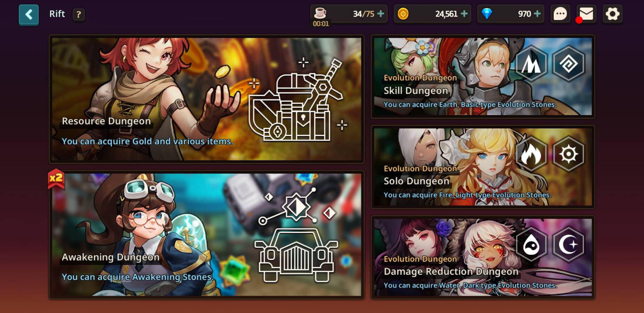Viewport: 644px width, 313px height.
Task: Open the Skill Dungeon panel
Action: pos(483,76)
